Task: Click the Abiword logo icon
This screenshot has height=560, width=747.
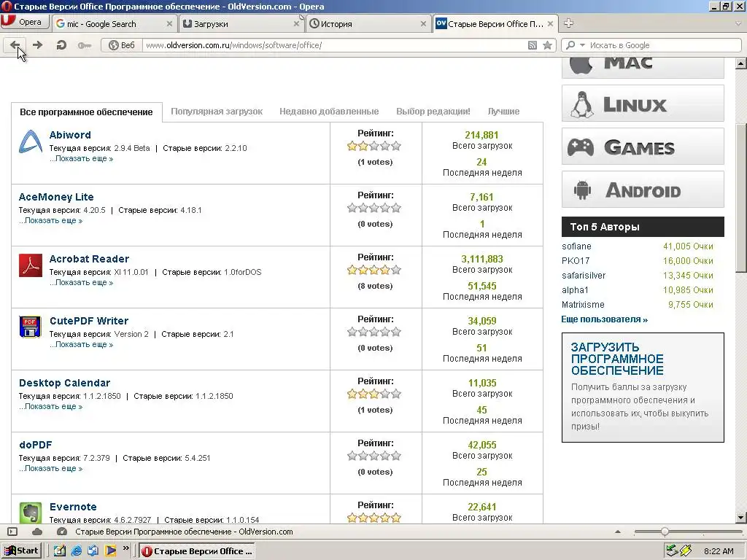Action: pyautogui.click(x=31, y=141)
